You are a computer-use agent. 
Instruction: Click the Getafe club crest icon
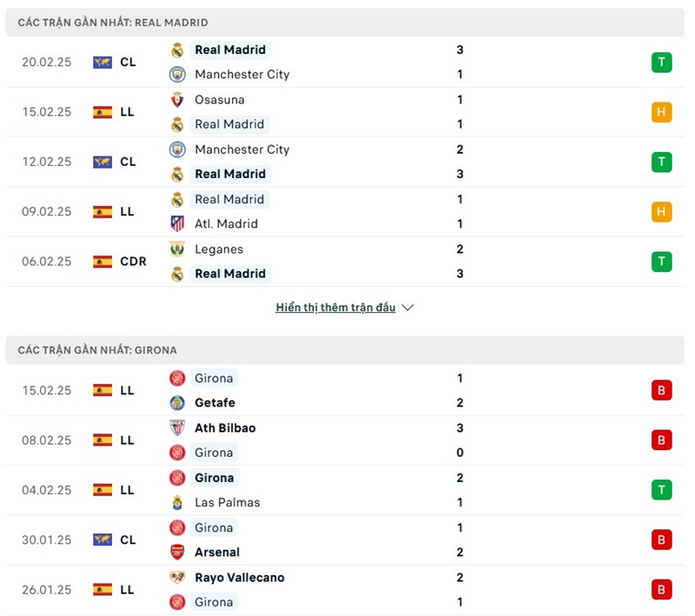tap(177, 402)
